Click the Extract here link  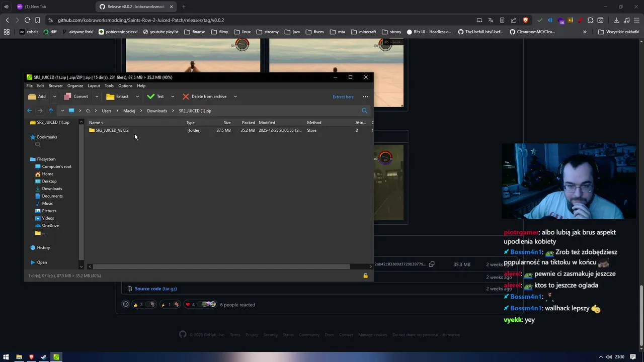pos(343,97)
